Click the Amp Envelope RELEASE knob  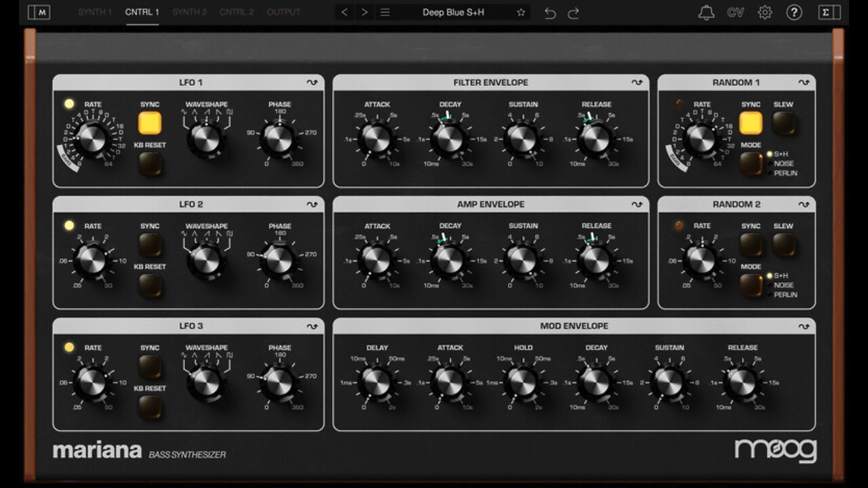tap(596, 260)
